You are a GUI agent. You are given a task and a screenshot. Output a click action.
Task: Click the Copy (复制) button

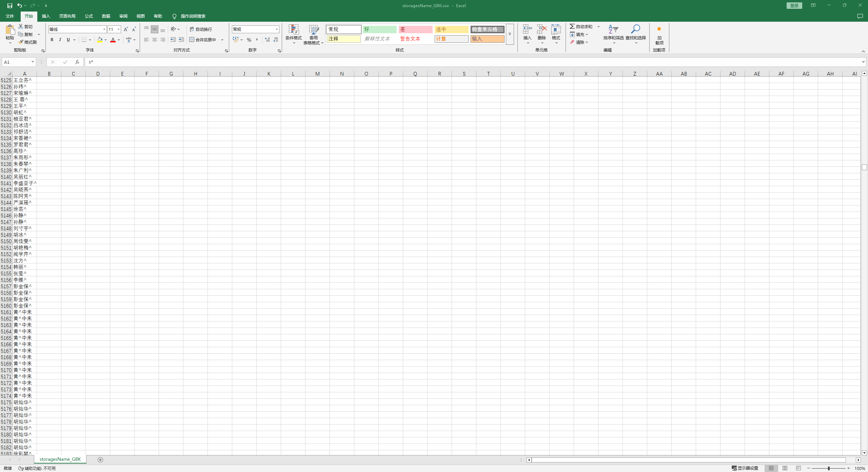(26, 34)
